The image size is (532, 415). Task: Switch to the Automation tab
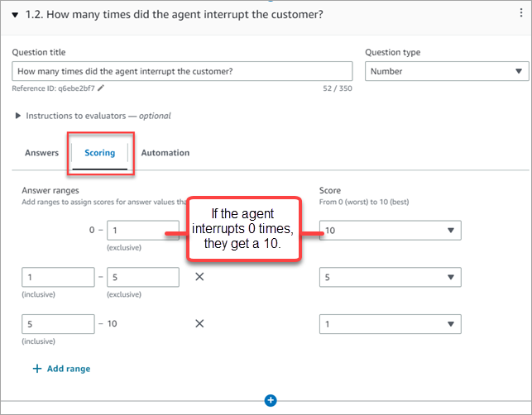(x=165, y=153)
